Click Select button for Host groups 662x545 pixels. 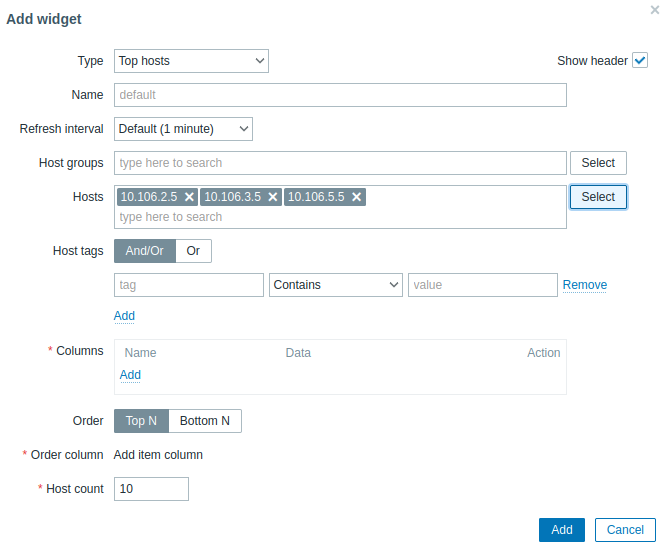point(598,163)
